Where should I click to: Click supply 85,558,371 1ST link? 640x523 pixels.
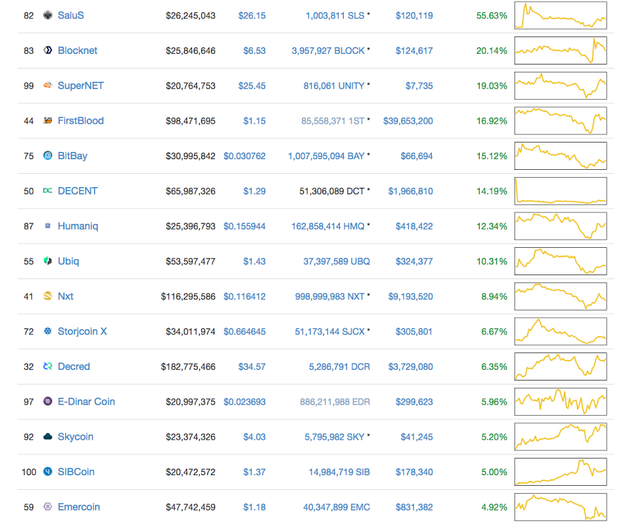point(333,121)
